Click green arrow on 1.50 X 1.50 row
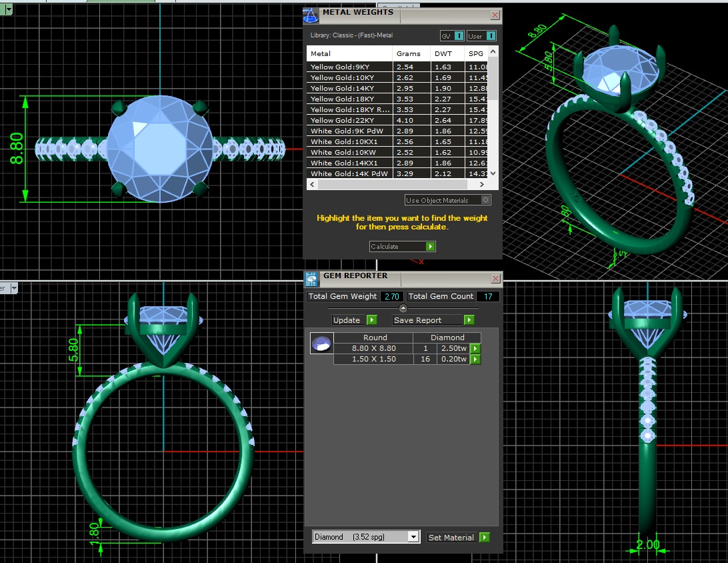This screenshot has width=728, height=563. click(x=475, y=360)
